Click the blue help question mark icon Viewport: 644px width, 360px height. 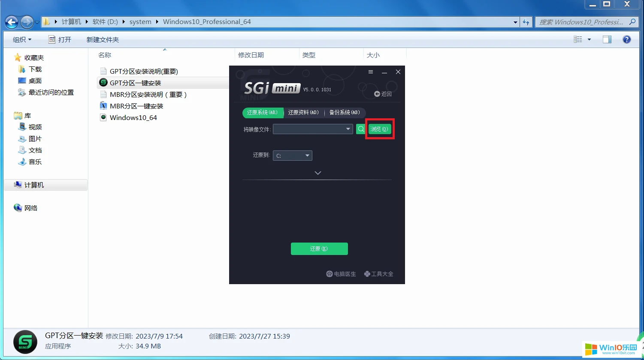pos(626,39)
